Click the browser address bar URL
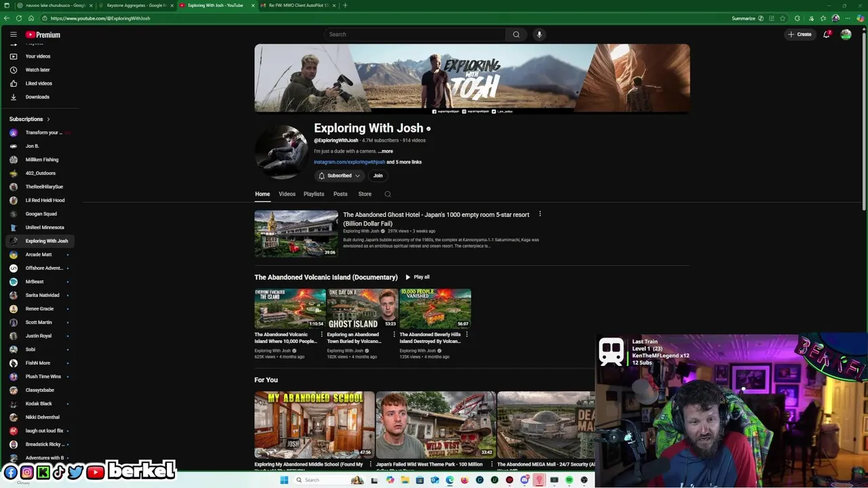Screen dimensions: 868x488 point(100,18)
